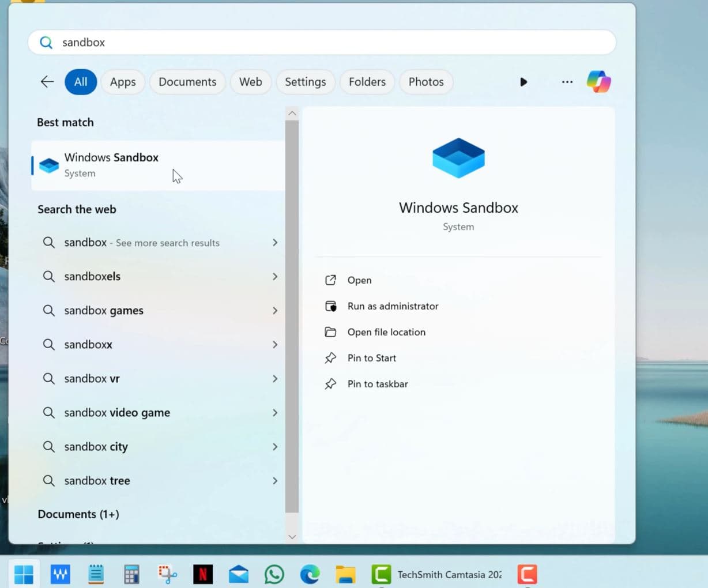Expand the sandbox tree suggestion arrow

pos(275,481)
